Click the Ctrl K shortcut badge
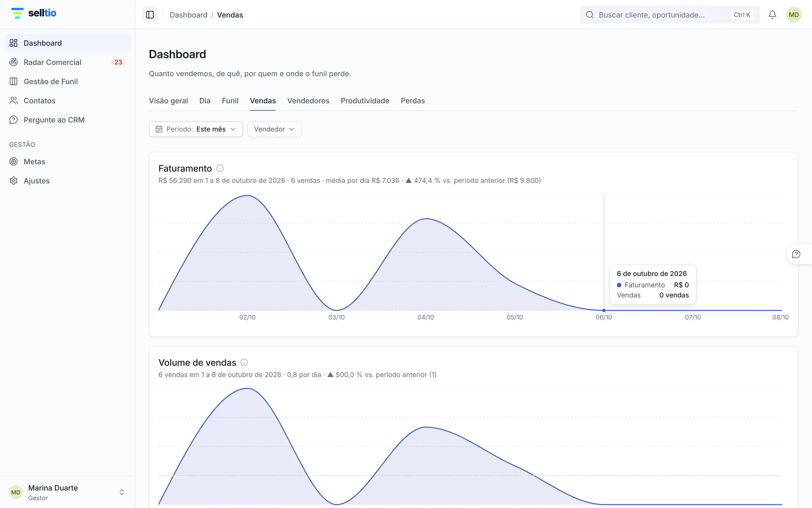Viewport: 812px width, 508px height. [742, 15]
